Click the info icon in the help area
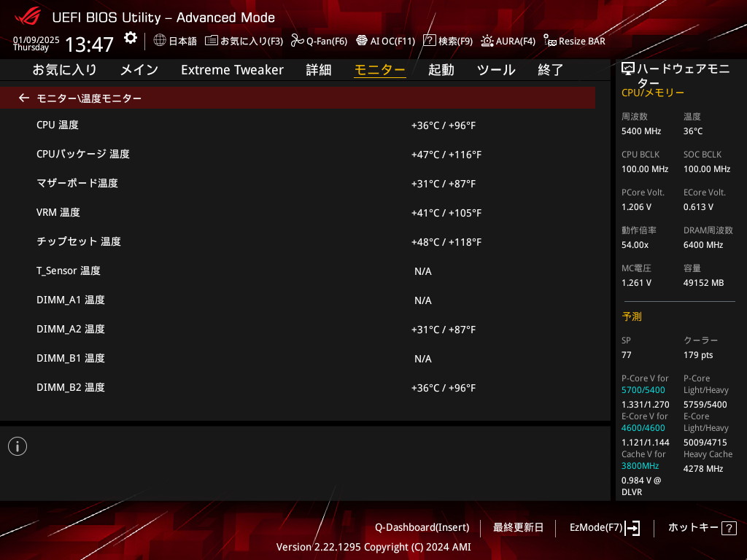 click(x=18, y=446)
